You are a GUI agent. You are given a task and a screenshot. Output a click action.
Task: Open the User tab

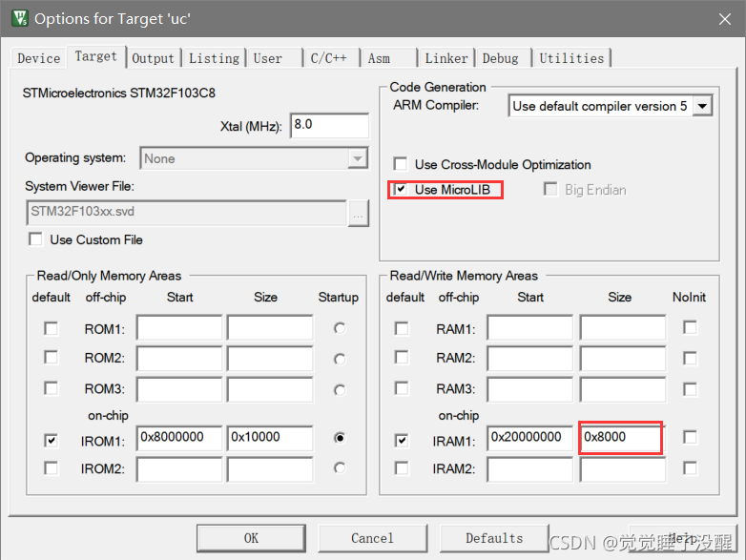tap(274, 58)
